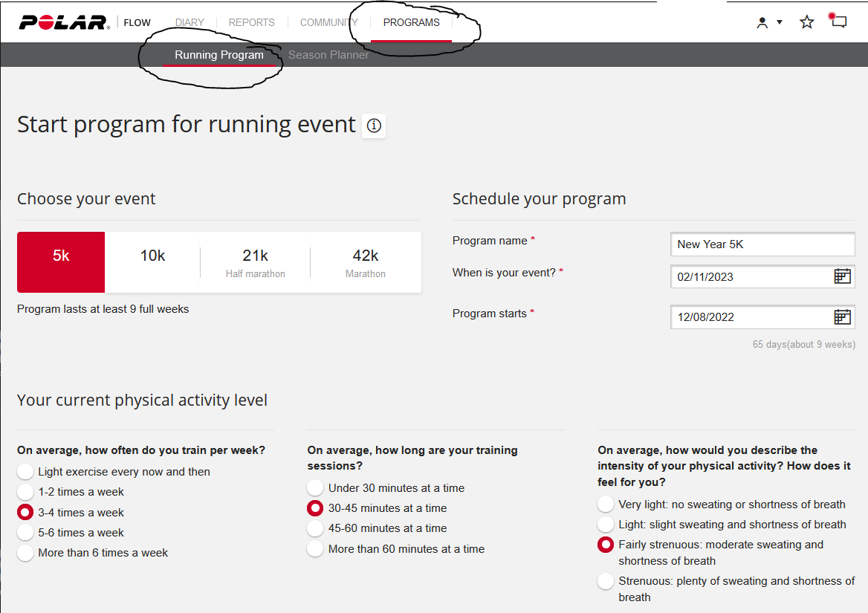Expand the user profile dropdown
Image resolution: width=868 pixels, height=613 pixels.
769,22
